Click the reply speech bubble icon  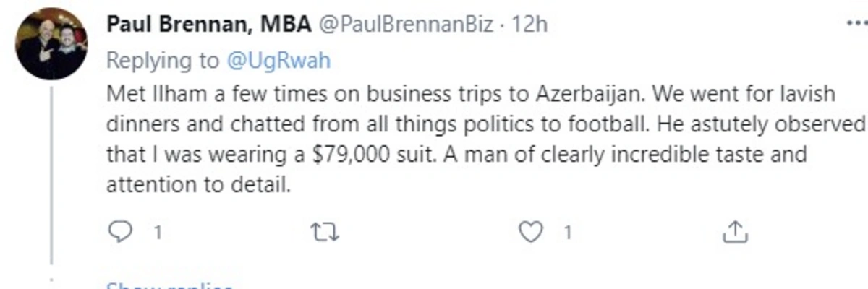coord(119,233)
